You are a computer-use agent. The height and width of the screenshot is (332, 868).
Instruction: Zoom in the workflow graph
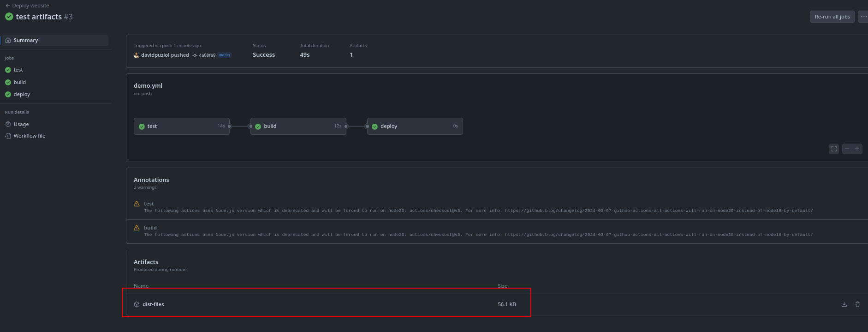point(857,149)
